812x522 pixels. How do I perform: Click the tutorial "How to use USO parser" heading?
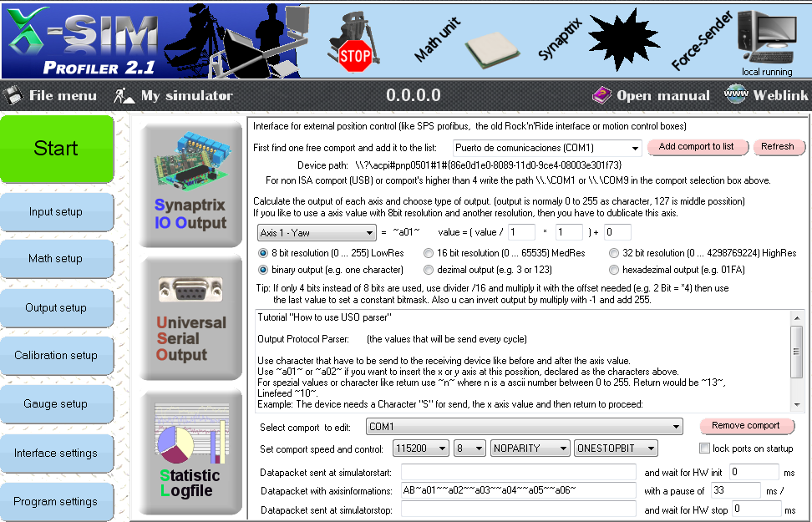pos(325,317)
